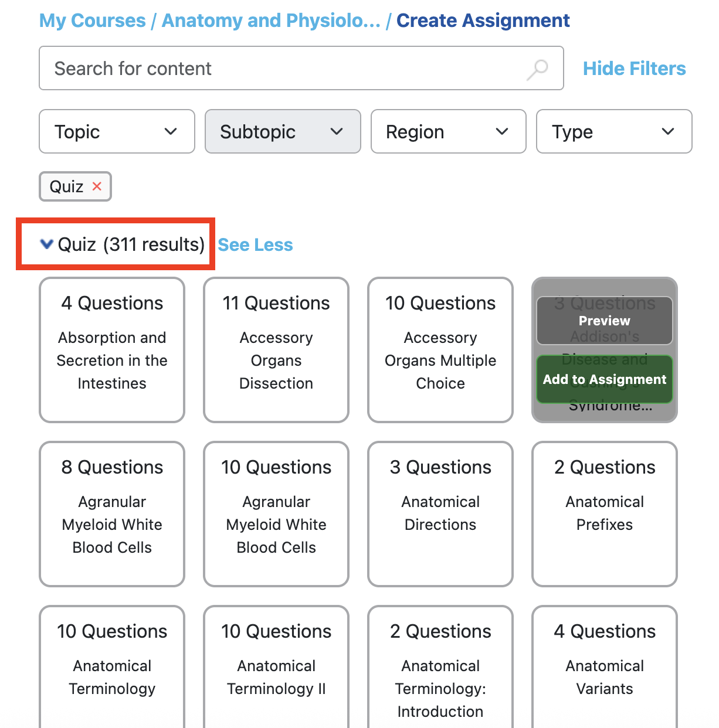Click the Type dropdown chevron arrow
The image size is (719, 728).
668,132
